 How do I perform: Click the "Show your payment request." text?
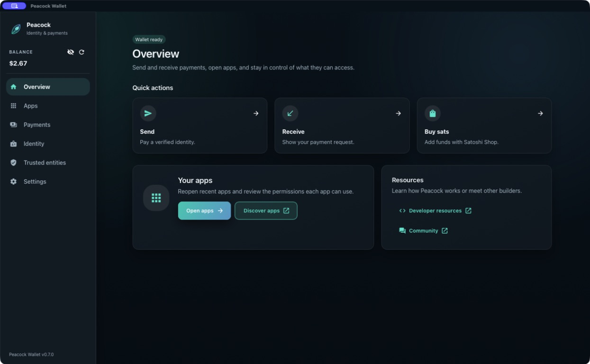tap(318, 142)
